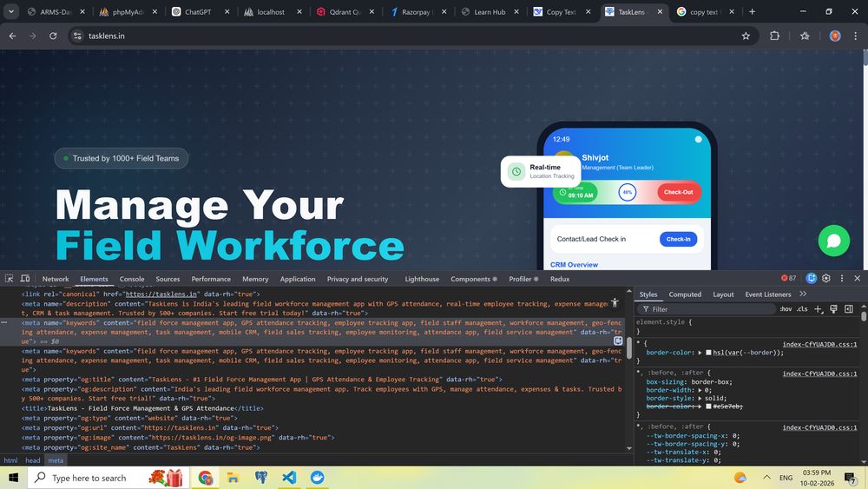The image size is (868, 489).
Task: Toggle the computed styles sidebar icon
Action: tap(849, 309)
